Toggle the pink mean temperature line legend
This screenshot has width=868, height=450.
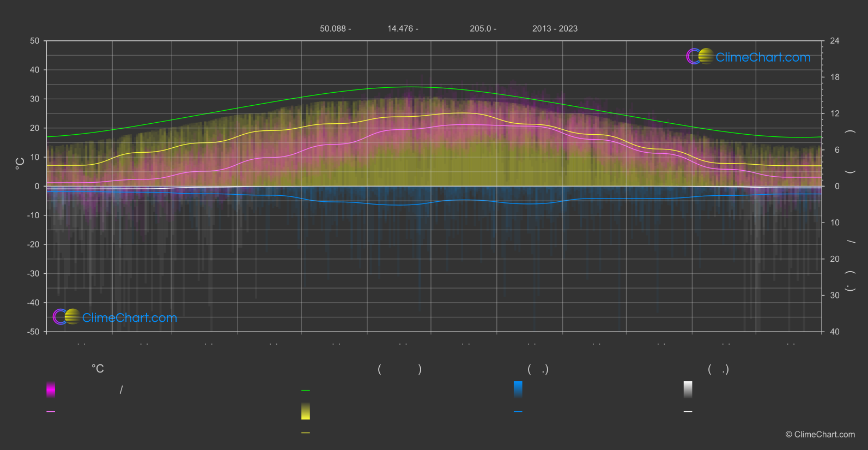pyautogui.click(x=51, y=411)
